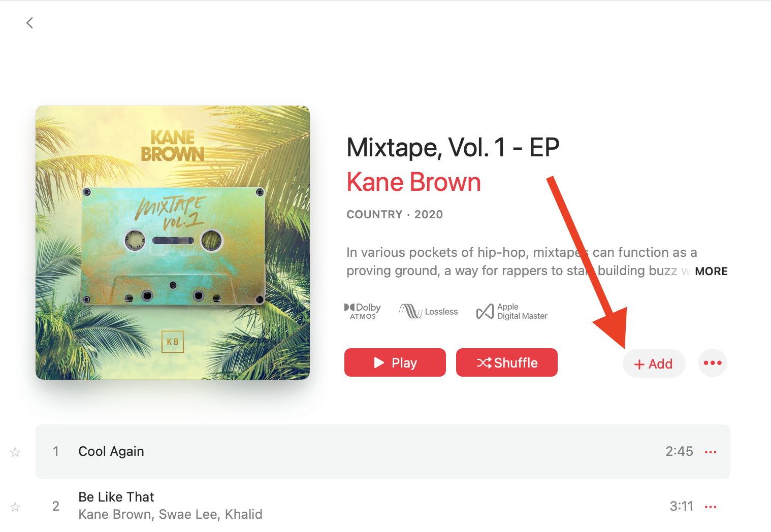The image size is (771, 532).
Task: Select the Cool Again track row
Action: pos(383,452)
